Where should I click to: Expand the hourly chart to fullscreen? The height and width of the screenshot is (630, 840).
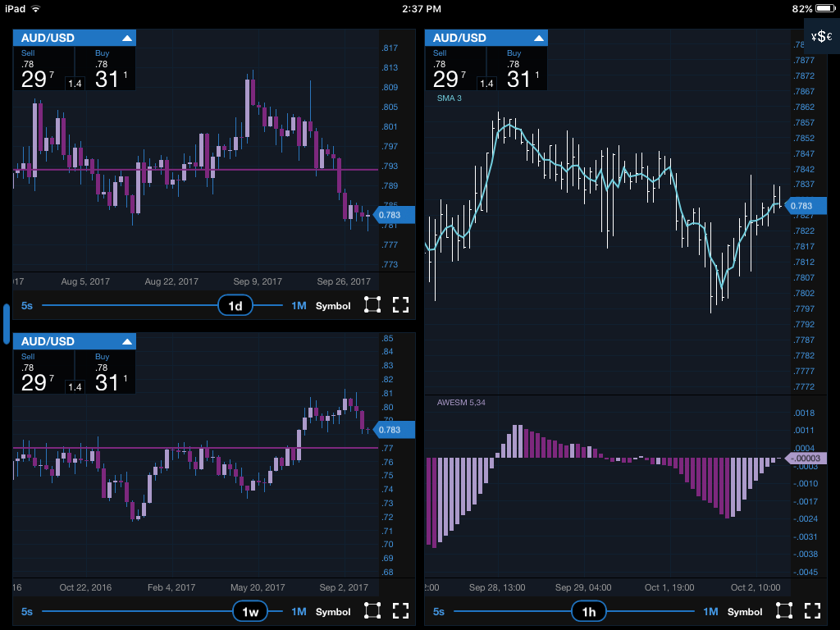pos(812,611)
